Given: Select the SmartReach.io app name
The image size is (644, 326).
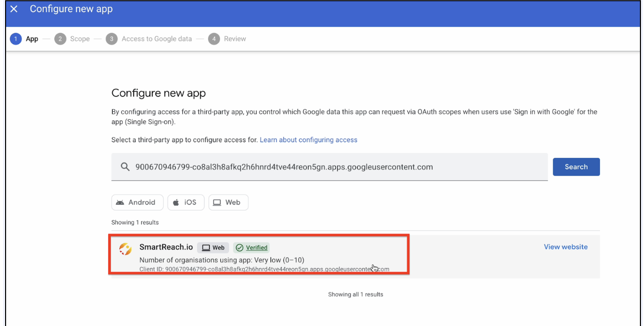Looking at the screenshot, I should (166, 247).
